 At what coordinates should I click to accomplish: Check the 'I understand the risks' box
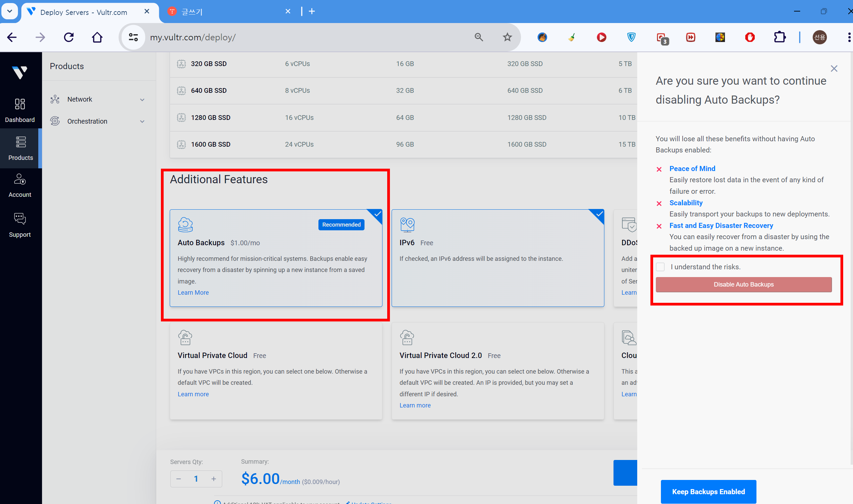tap(661, 267)
